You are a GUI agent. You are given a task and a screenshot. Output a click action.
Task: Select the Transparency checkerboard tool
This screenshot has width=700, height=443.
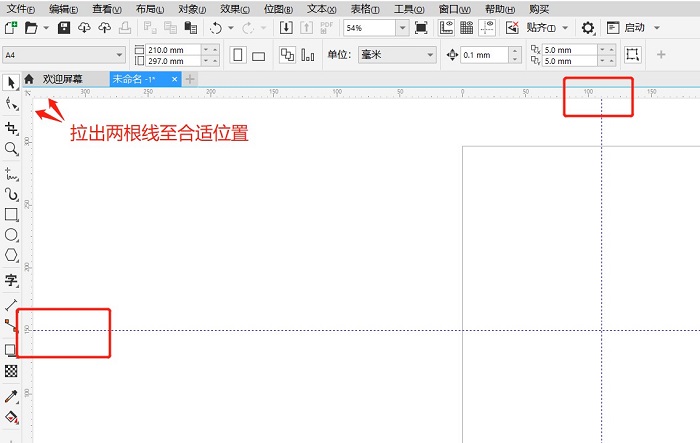pyautogui.click(x=11, y=371)
